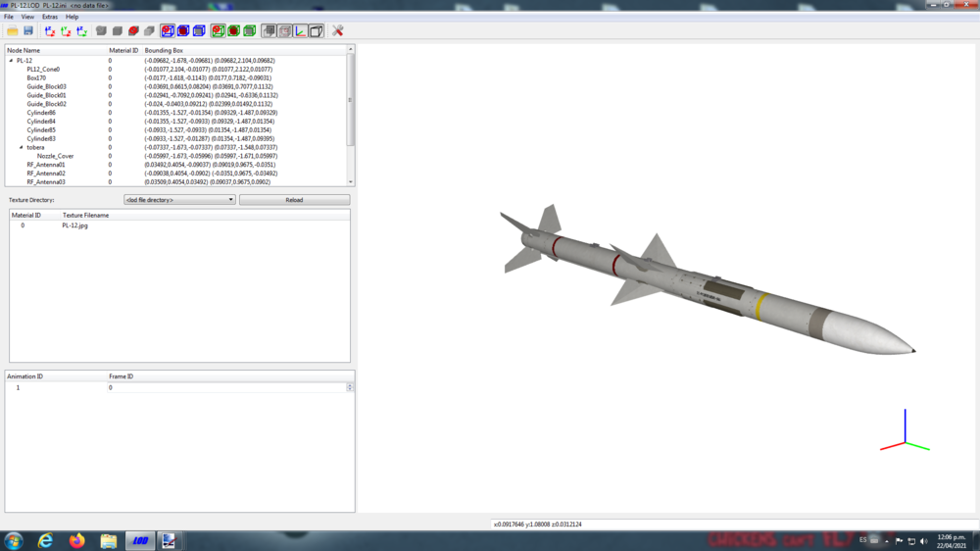Toggle the green cube with red fill icon

pyautogui.click(x=234, y=30)
